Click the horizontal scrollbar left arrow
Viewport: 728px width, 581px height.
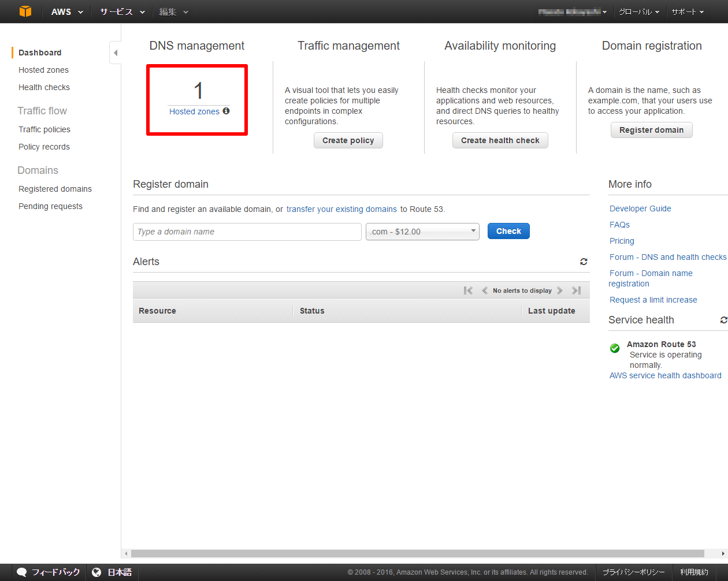(126, 553)
